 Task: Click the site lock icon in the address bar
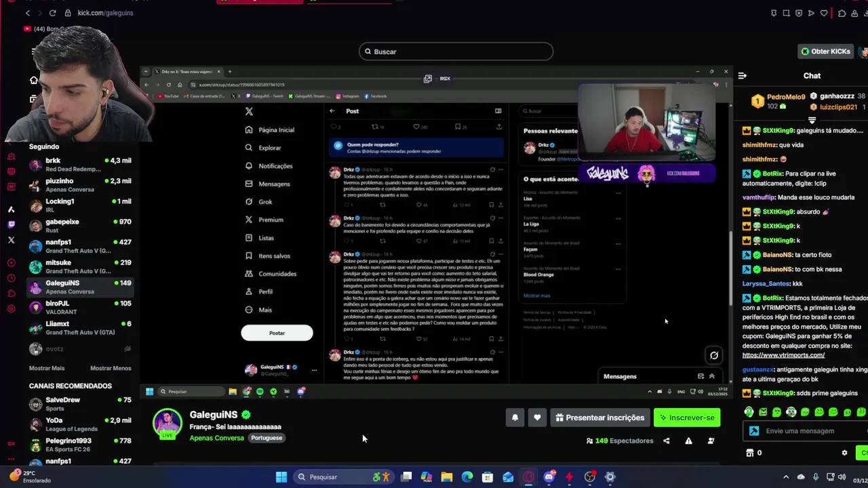(x=68, y=13)
